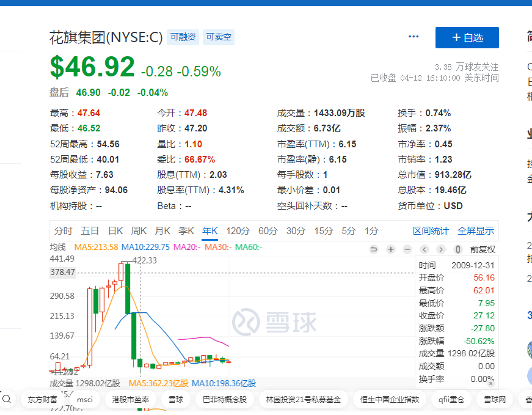532x415 pixels.
Task: Click the 可卖空 tag
Action: click(219, 37)
